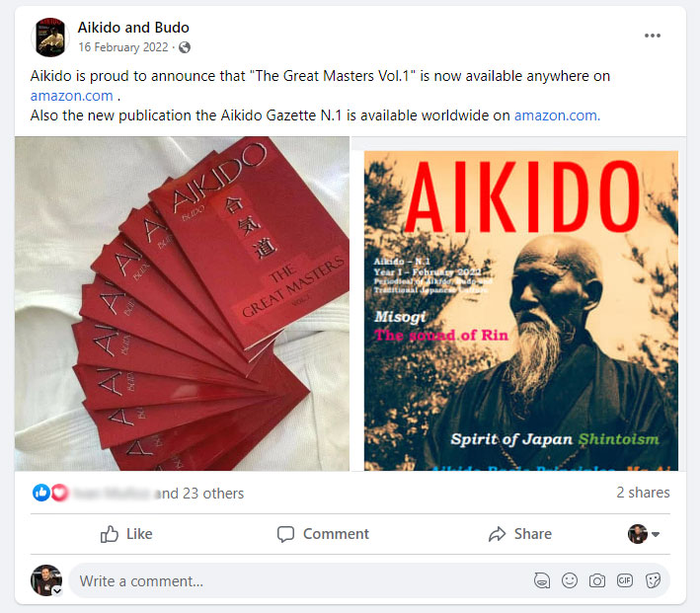The image size is (700, 613).
Task: Click the blue Like reaction icon
Action: [41, 493]
